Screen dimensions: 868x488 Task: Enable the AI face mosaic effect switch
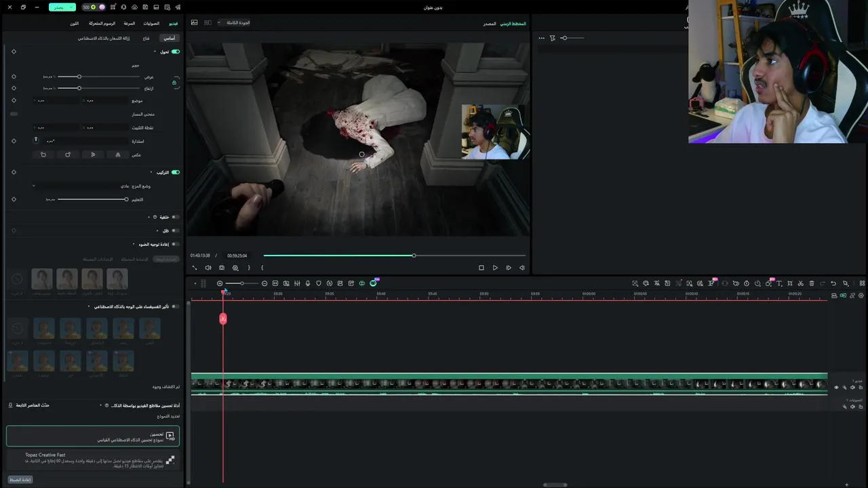[x=175, y=306]
